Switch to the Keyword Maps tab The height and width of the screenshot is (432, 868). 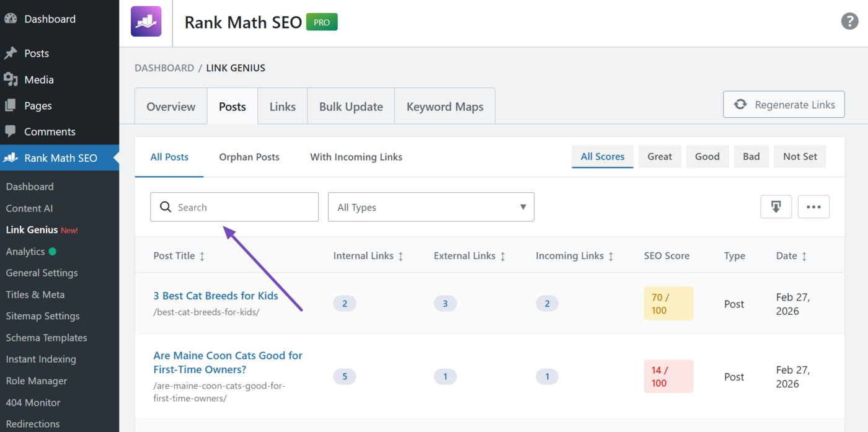point(445,107)
